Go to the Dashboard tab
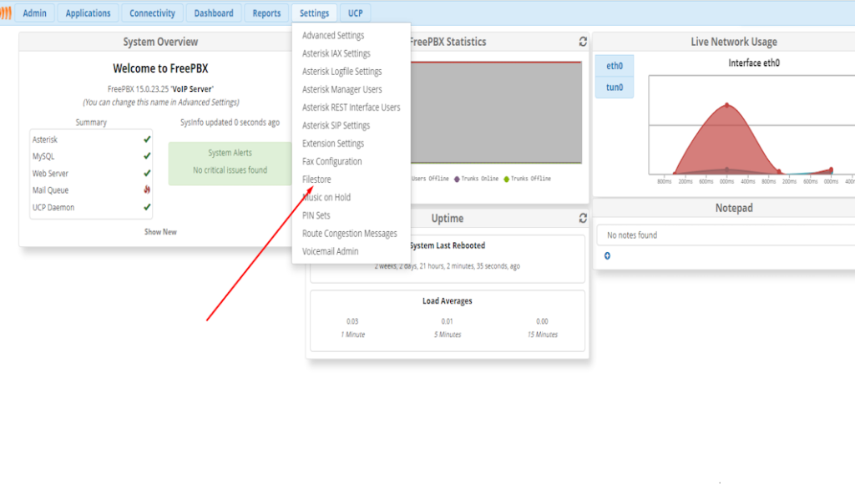855x504 pixels. [x=214, y=13]
